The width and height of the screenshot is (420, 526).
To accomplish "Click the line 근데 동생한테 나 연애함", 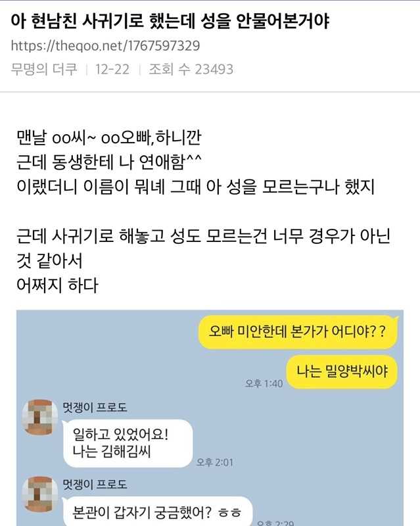I will (x=108, y=162).
